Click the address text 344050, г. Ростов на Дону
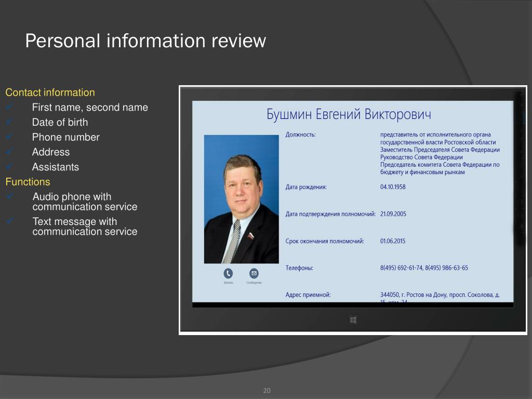532x399 pixels. (x=413, y=295)
